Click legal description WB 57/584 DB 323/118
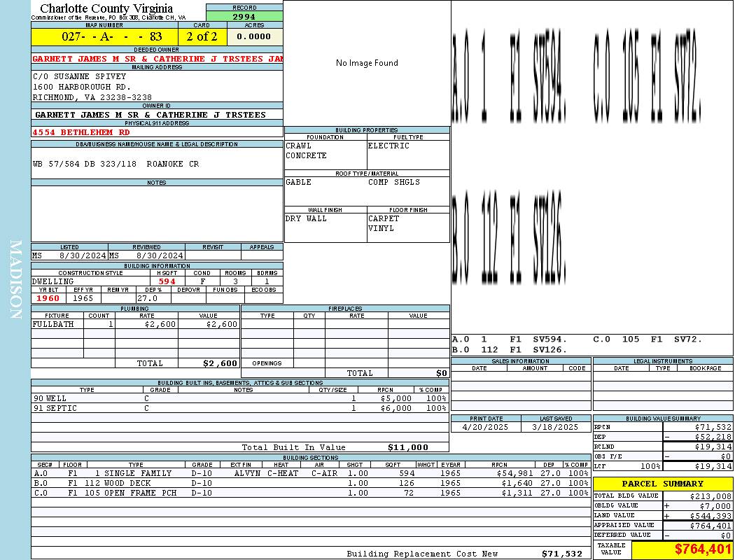Image resolution: width=735 pixels, height=560 pixels. [x=85, y=164]
